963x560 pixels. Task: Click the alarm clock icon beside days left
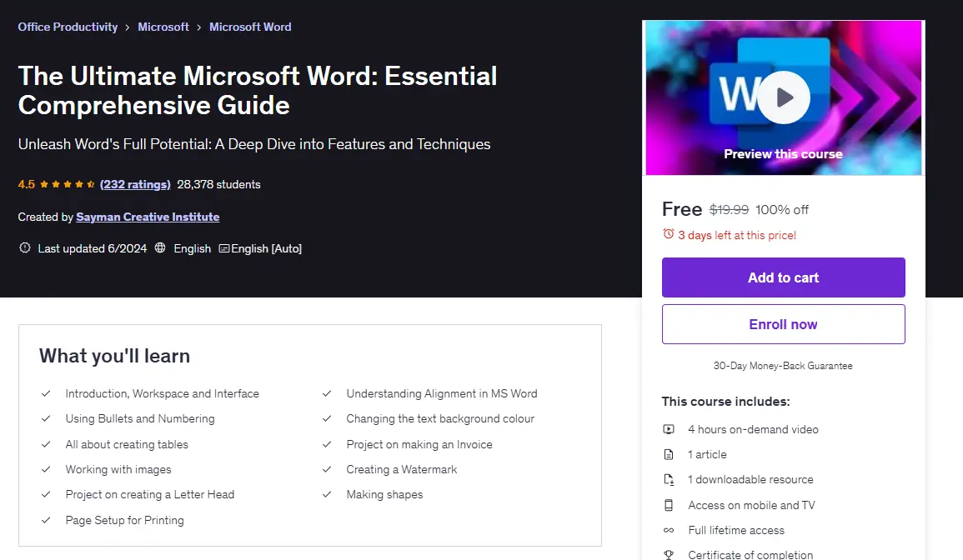click(668, 234)
